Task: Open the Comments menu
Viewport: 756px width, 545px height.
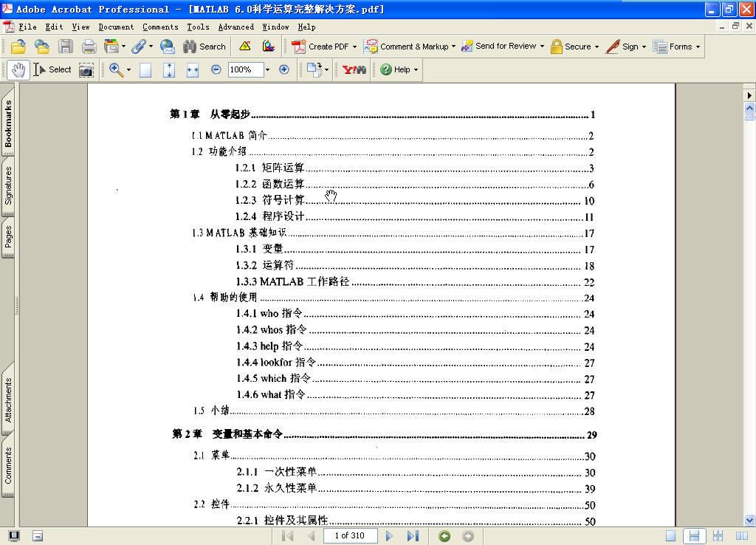Action: pyautogui.click(x=160, y=27)
